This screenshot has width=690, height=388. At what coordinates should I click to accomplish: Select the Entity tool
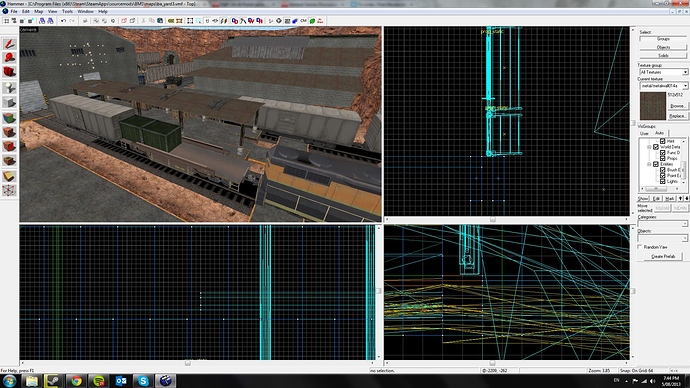[x=9, y=88]
